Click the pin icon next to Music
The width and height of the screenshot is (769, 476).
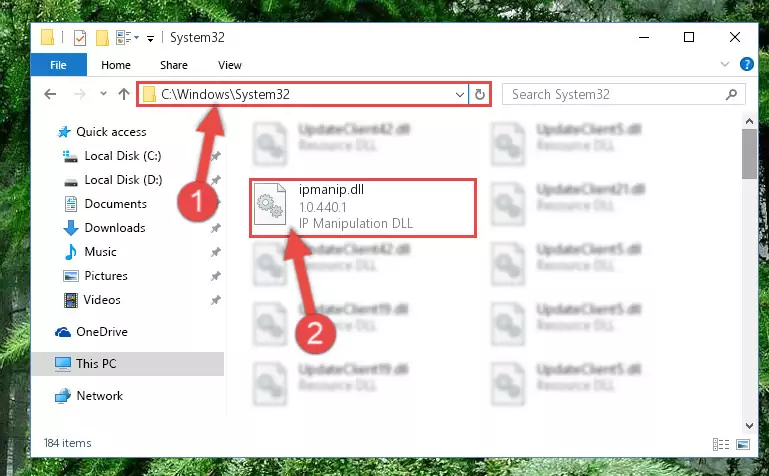tap(215, 252)
